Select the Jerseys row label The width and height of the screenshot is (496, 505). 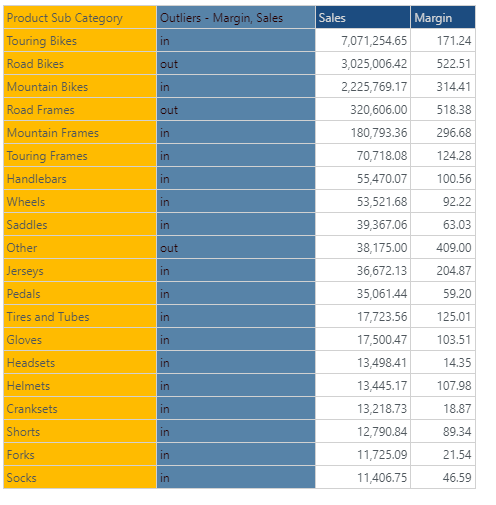[80, 270]
